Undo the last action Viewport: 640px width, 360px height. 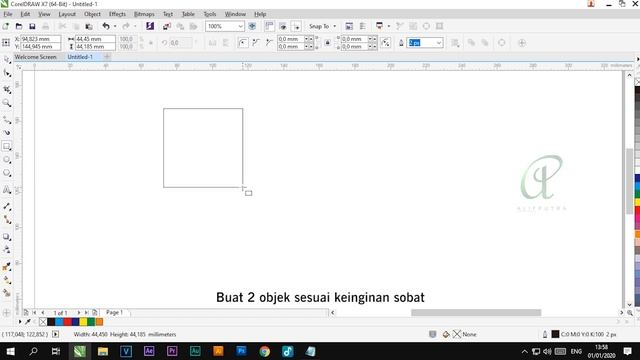106,26
